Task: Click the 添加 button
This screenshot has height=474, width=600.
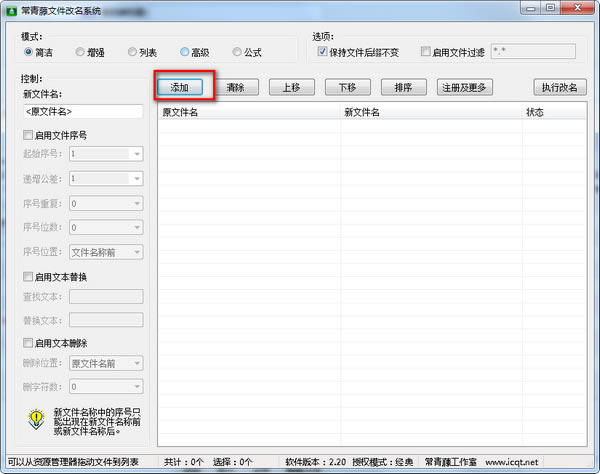Action: tap(179, 87)
